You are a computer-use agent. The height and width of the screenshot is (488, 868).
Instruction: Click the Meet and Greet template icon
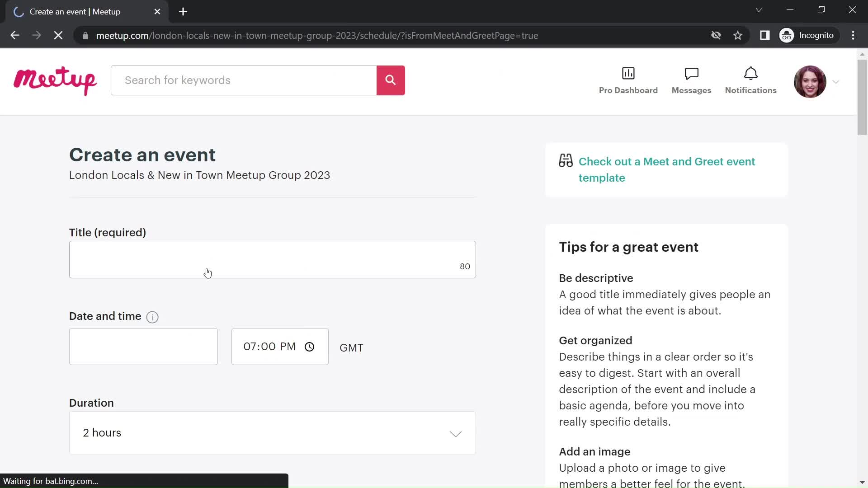tap(565, 161)
